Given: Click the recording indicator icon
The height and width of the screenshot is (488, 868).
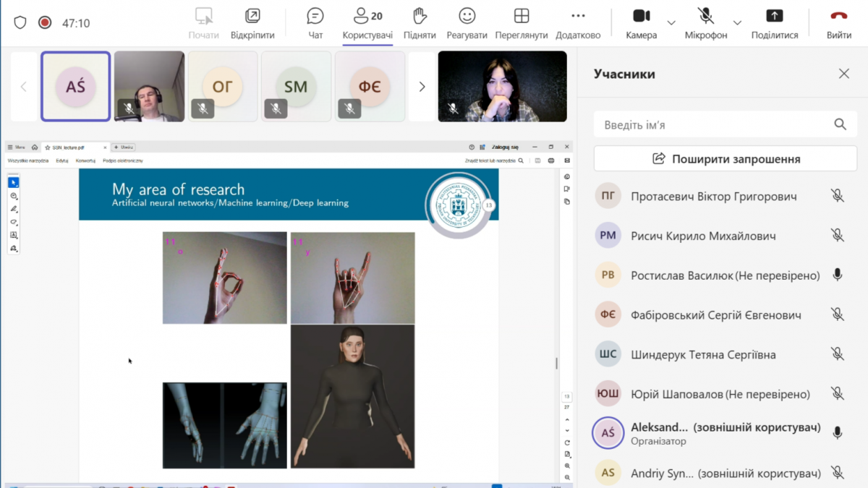Looking at the screenshot, I should click(x=45, y=22).
